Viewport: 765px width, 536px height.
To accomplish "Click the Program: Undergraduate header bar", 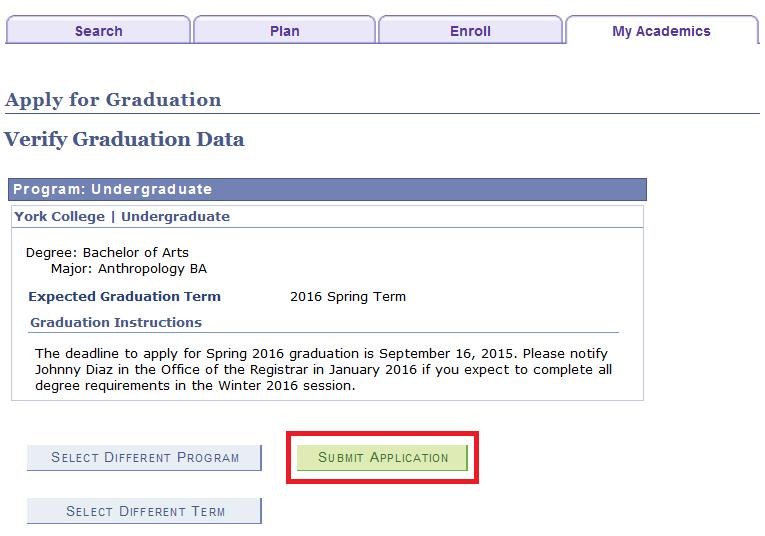I will click(x=326, y=189).
